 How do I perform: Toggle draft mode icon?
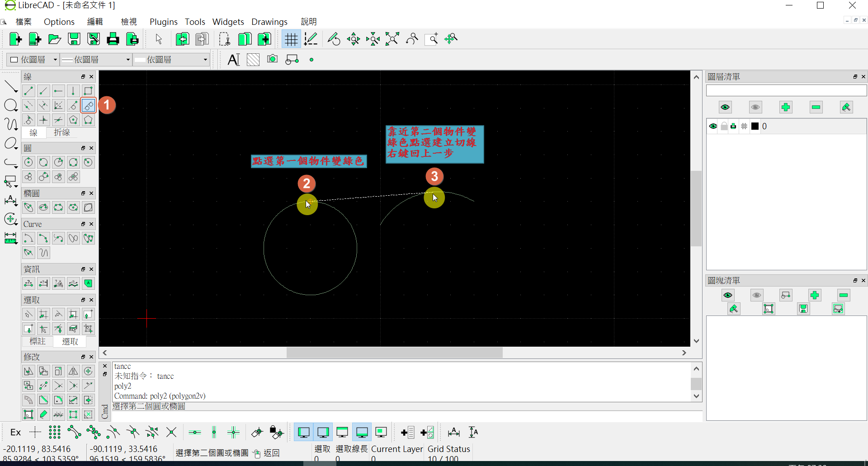click(x=311, y=39)
